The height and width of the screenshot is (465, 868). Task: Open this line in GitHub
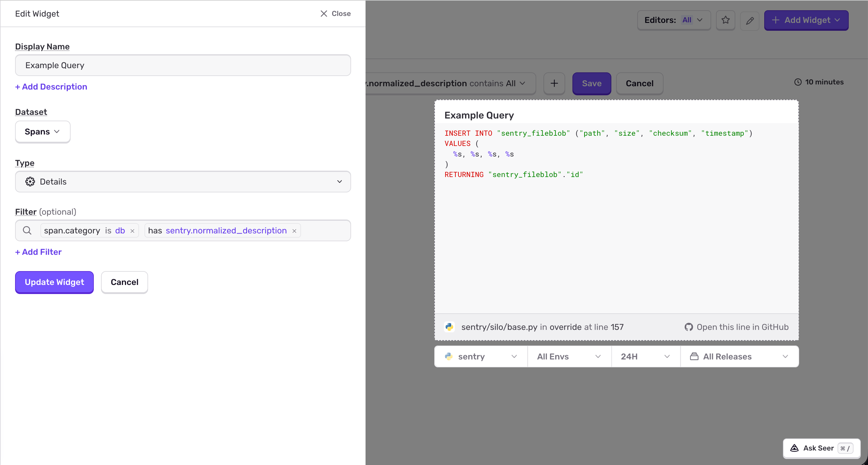pos(737,327)
